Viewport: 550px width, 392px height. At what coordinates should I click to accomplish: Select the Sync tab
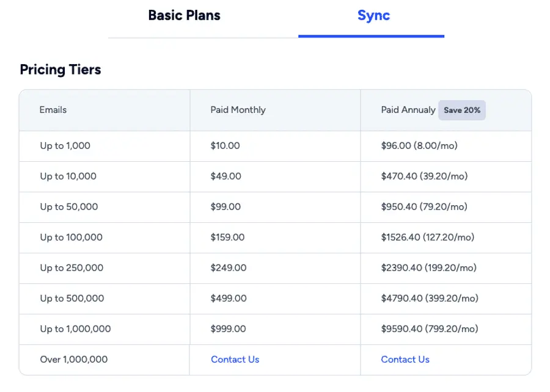click(374, 15)
